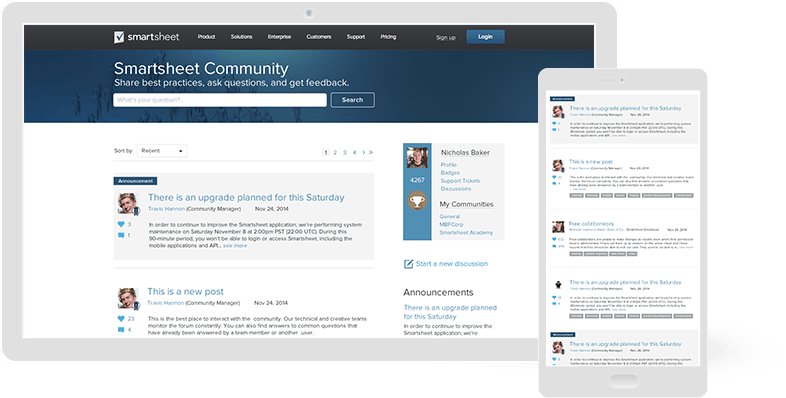
Task: Click Travis Hannon's avatar on announcement post
Action: tap(128, 204)
